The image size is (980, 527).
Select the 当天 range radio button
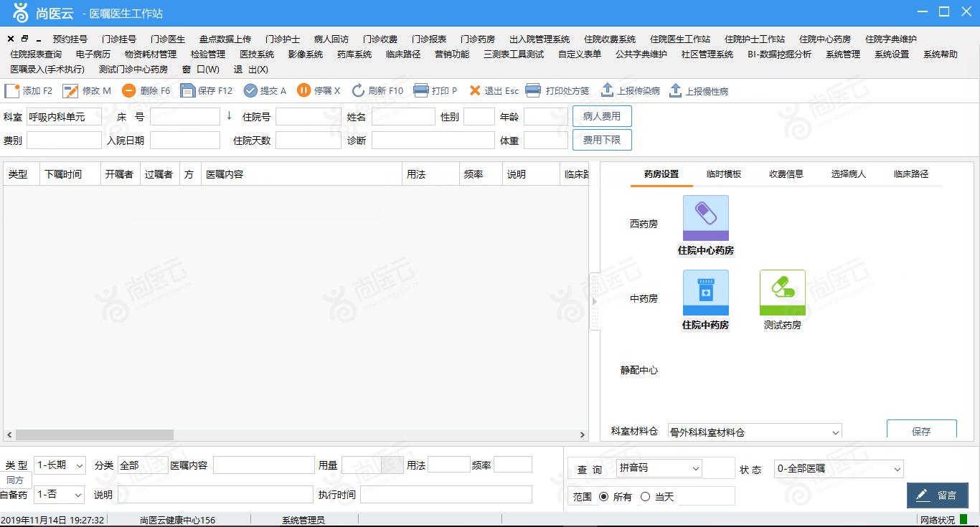coord(645,497)
